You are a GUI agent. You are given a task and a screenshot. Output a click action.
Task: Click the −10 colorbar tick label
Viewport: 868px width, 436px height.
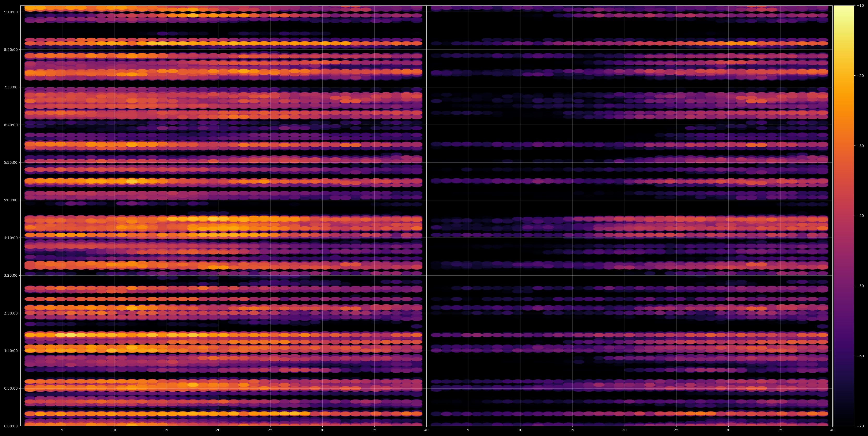pos(860,5)
